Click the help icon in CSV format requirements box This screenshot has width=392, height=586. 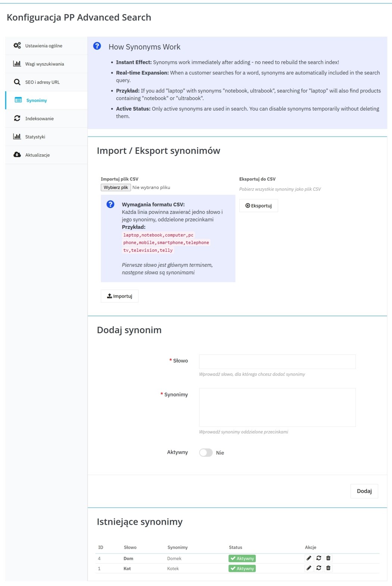click(x=111, y=204)
